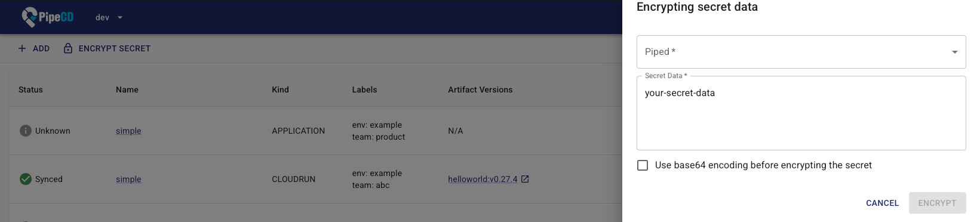Open the simple CLOUDRUN application link
The height and width of the screenshot is (222, 980).
pos(128,179)
